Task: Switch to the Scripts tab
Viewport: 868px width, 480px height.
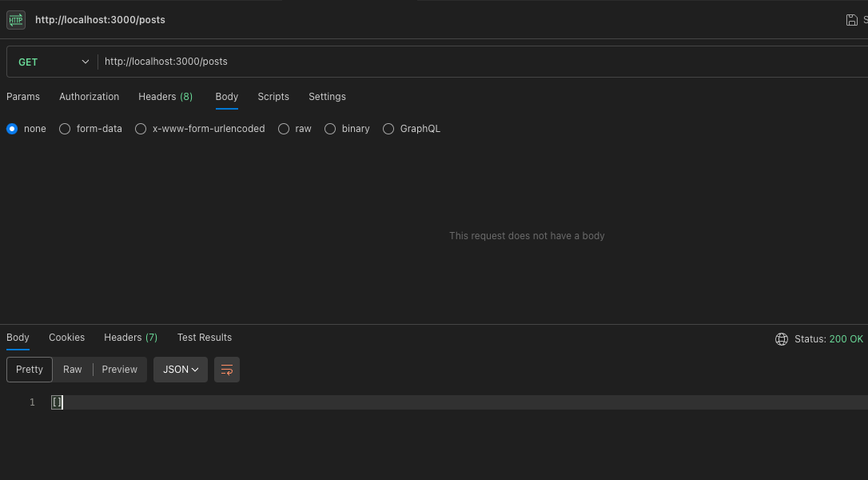Action: click(x=273, y=97)
